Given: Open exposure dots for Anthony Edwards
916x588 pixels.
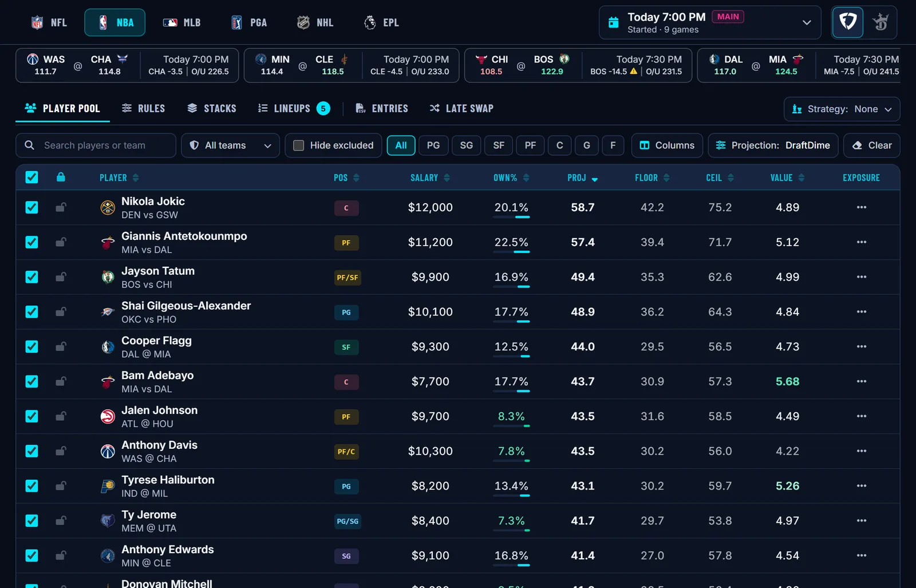Looking at the screenshot, I should (x=861, y=555).
